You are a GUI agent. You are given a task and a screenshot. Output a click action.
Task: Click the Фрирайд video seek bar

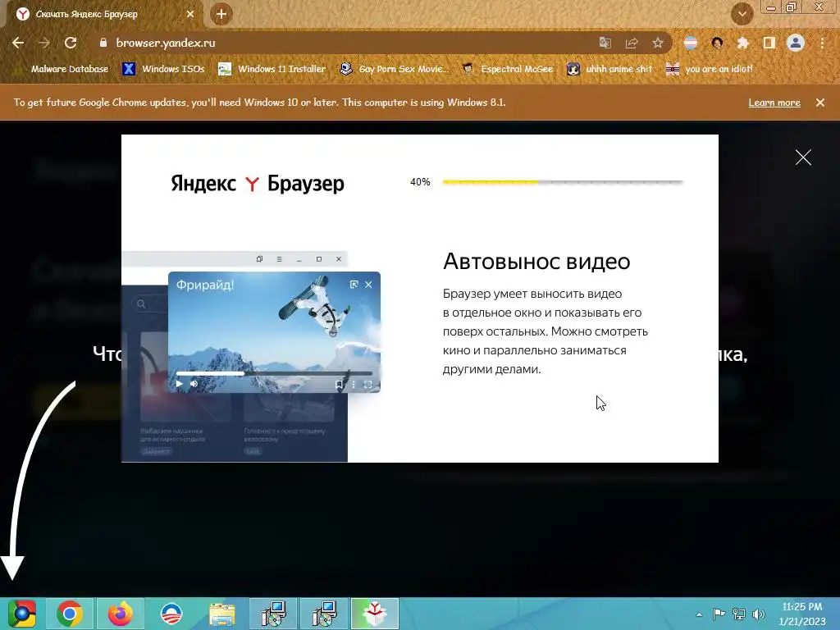coord(274,373)
